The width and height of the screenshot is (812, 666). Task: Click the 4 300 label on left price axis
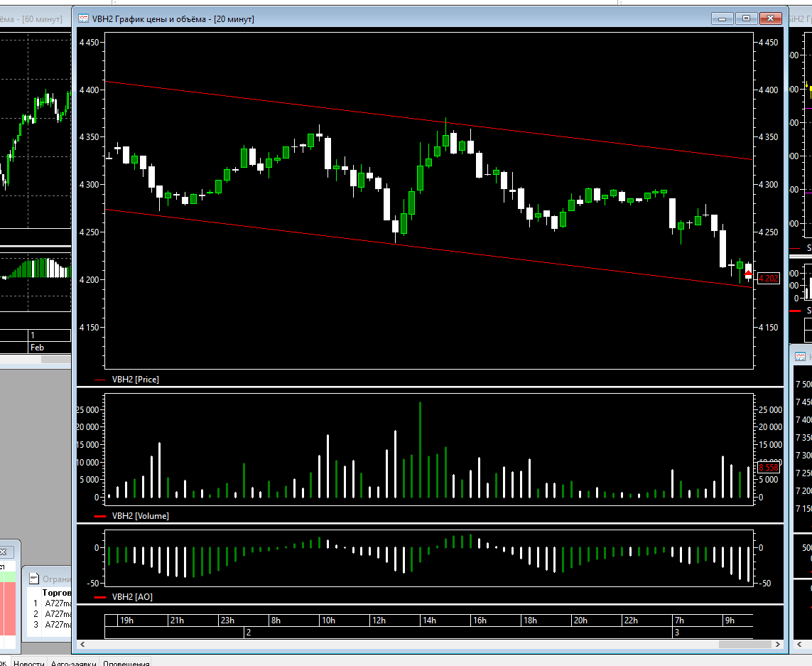(89, 185)
